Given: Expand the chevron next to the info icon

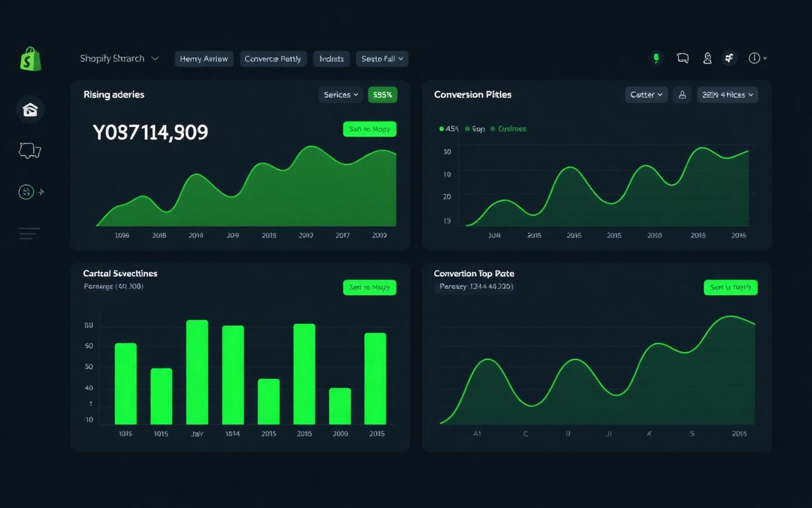Looking at the screenshot, I should tap(764, 58).
